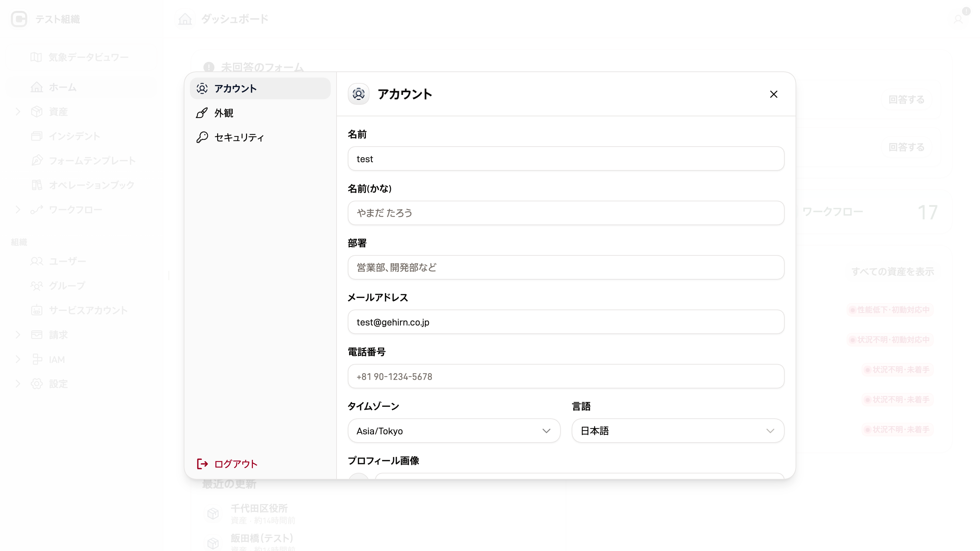
Task: Click the first 回答する button
Action: click(x=906, y=100)
